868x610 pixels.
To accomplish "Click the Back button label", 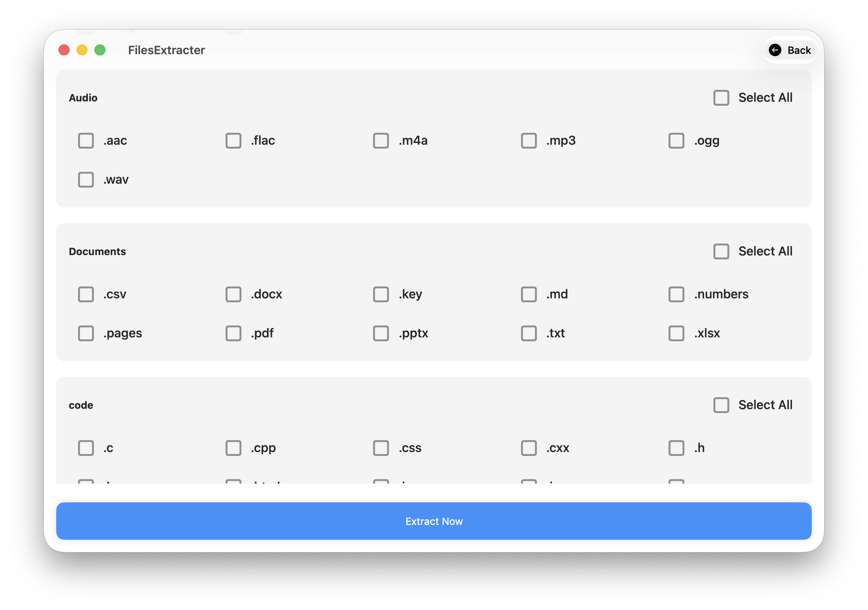I will click(799, 50).
